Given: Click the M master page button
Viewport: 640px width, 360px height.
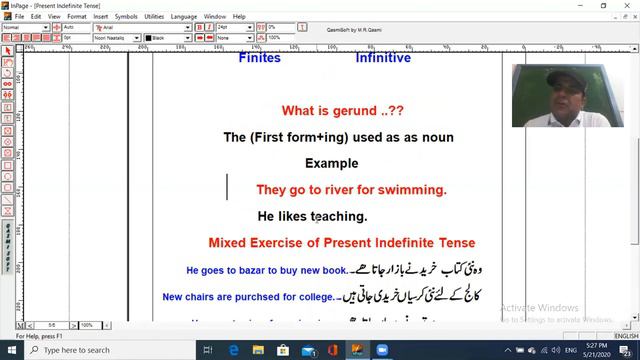Looking at the screenshot, I should click(x=20, y=325).
